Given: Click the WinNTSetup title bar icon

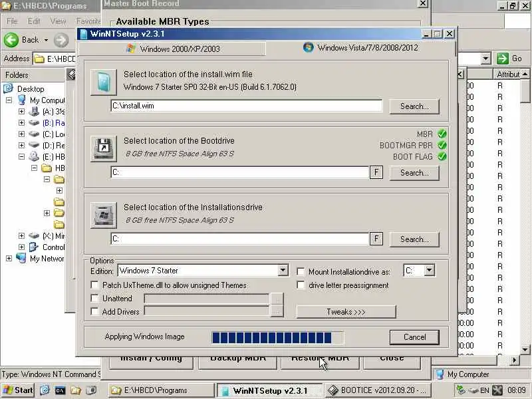Looking at the screenshot, I should (84, 34).
